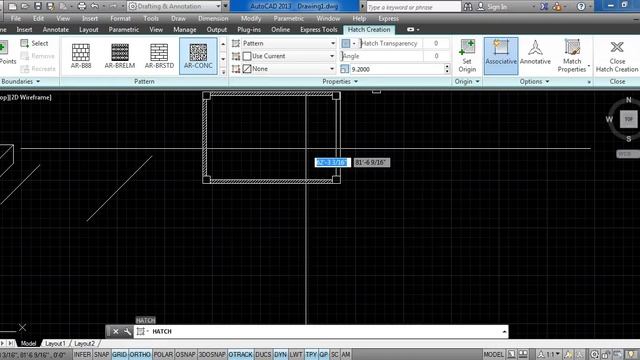Viewport: 640px width, 360px height.
Task: Toggle LWT lineweight in status bar
Action: click(x=296, y=355)
